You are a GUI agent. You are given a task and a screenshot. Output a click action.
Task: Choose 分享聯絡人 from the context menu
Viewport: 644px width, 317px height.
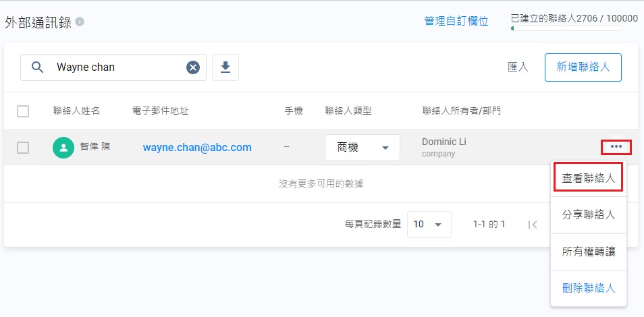click(589, 215)
